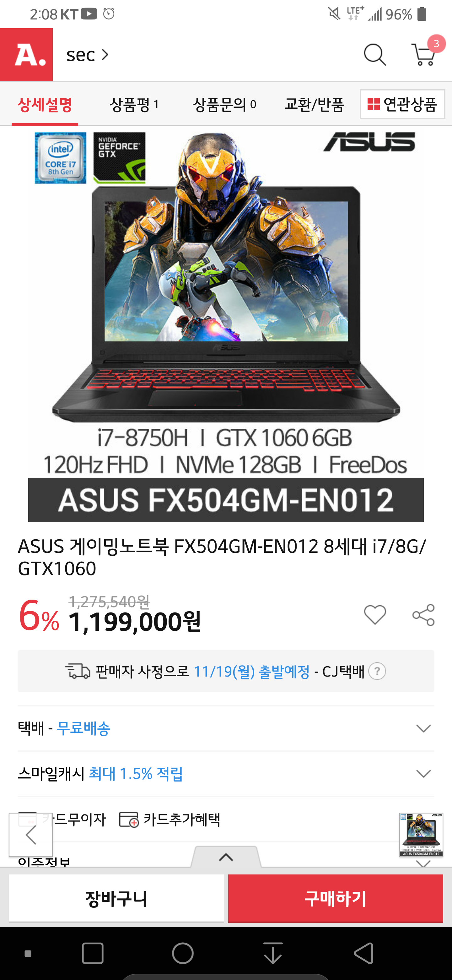The width and height of the screenshot is (452, 980).
Task: Go back using the left arrow box
Action: pos(31,835)
